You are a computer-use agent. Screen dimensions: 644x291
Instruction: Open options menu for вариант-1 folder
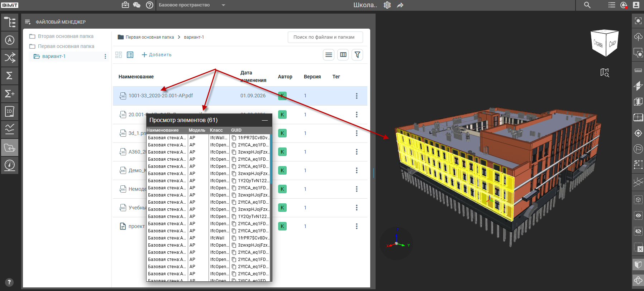click(105, 57)
